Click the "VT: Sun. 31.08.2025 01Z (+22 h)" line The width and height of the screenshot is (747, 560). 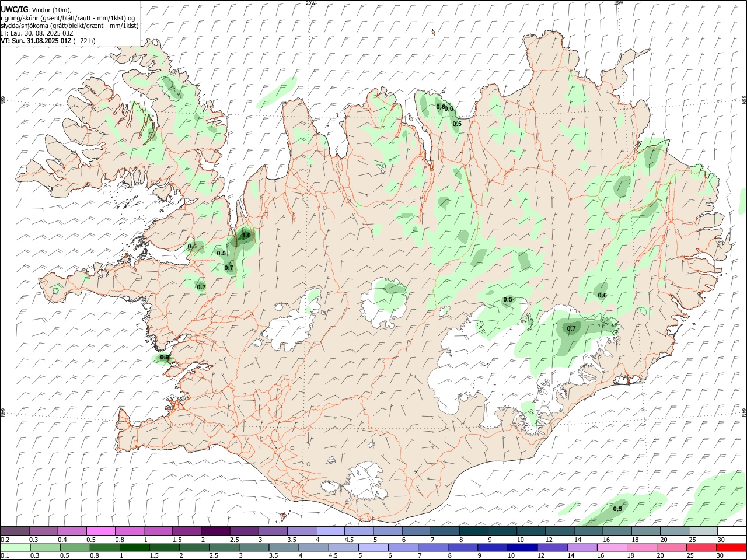coord(48,41)
